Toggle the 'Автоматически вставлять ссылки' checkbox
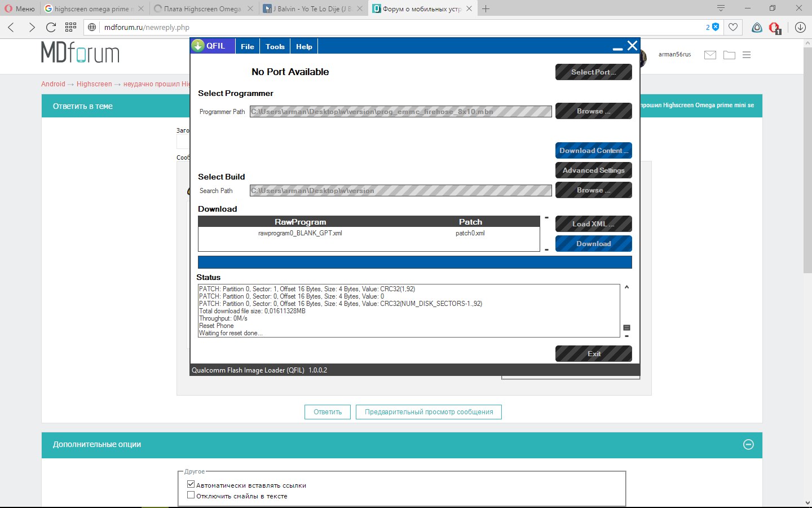Viewport: 812px width, 508px height. 191,484
